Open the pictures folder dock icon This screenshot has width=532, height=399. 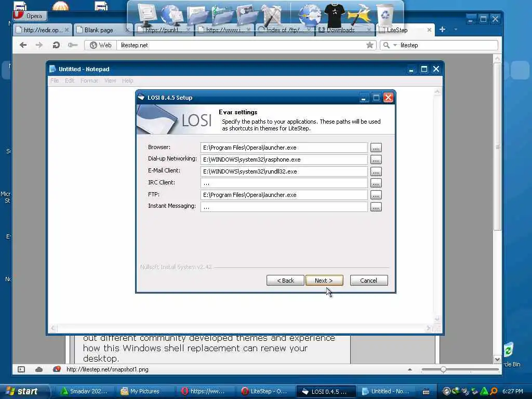pyautogui.click(x=246, y=15)
